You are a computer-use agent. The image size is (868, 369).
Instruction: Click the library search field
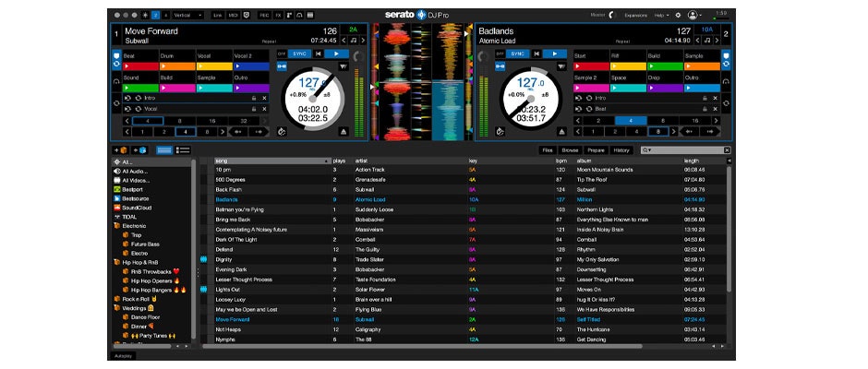(x=685, y=149)
